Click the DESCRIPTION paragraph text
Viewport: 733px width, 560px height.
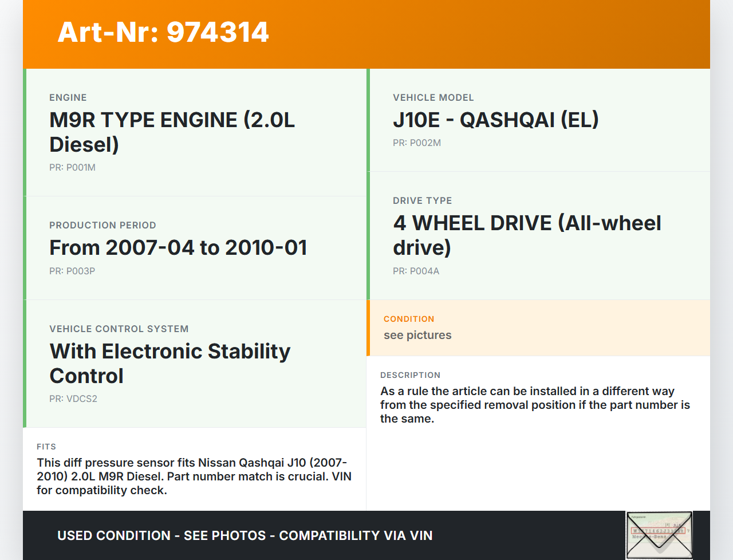click(x=535, y=405)
